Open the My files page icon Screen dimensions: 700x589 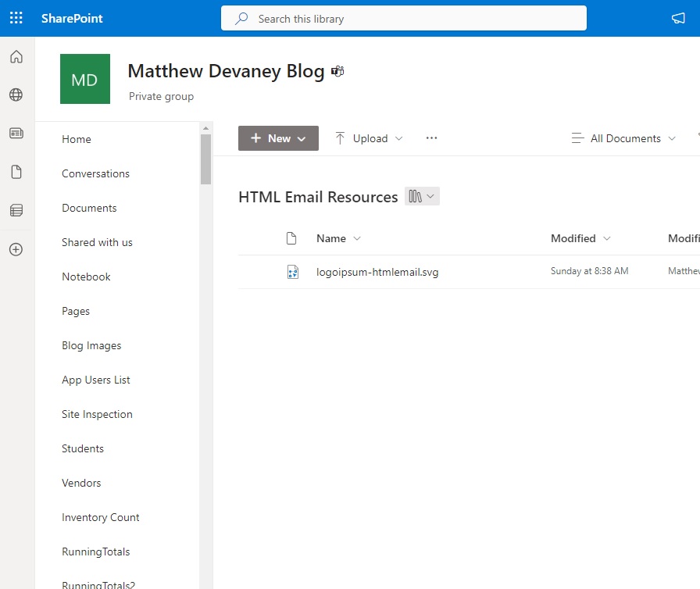click(x=16, y=172)
